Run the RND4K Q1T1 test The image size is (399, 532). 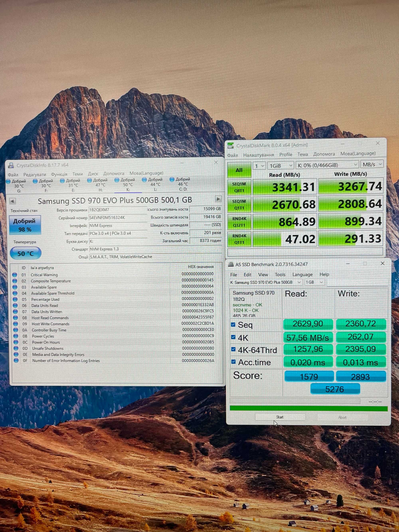(239, 239)
